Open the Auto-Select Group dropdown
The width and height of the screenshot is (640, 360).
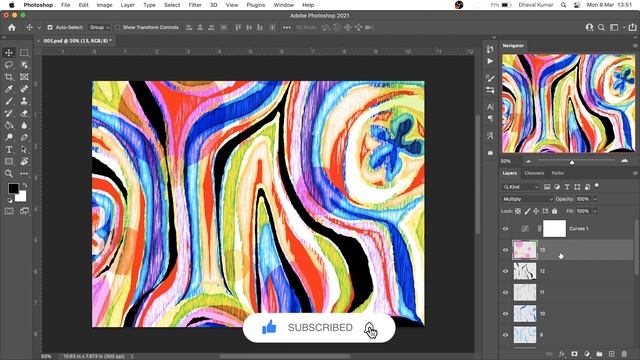point(99,27)
